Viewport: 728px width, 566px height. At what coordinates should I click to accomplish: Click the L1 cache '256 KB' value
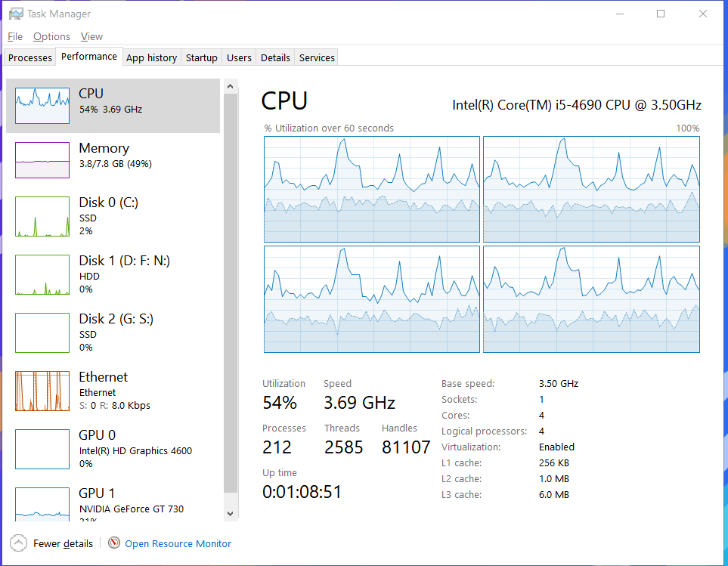click(x=554, y=462)
